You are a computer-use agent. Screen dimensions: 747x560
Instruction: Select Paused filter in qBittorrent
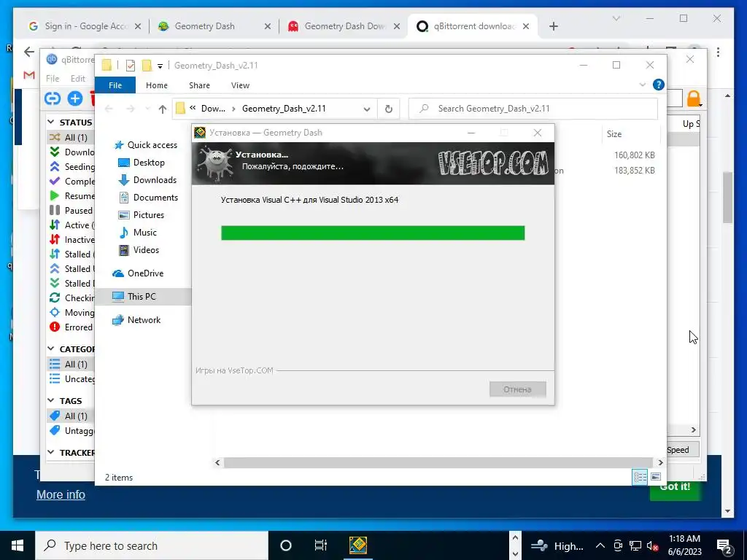point(71,211)
